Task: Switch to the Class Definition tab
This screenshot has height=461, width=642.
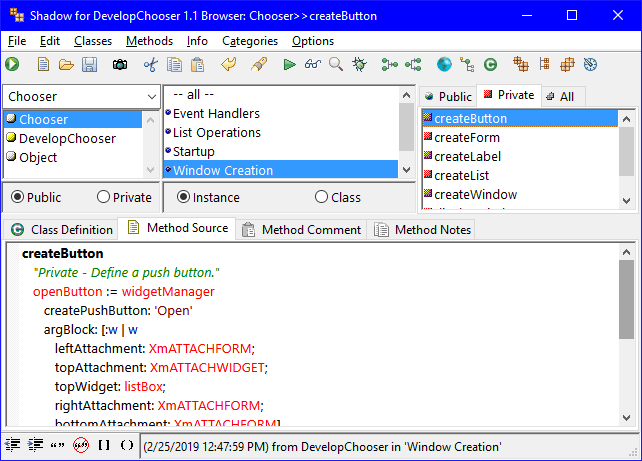Action: 62,229
